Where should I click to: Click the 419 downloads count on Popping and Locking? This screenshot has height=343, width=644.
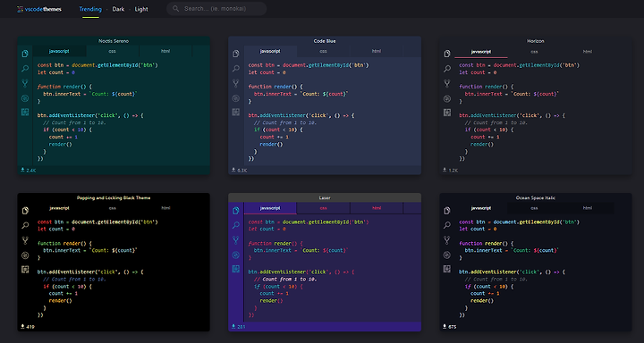click(x=28, y=327)
